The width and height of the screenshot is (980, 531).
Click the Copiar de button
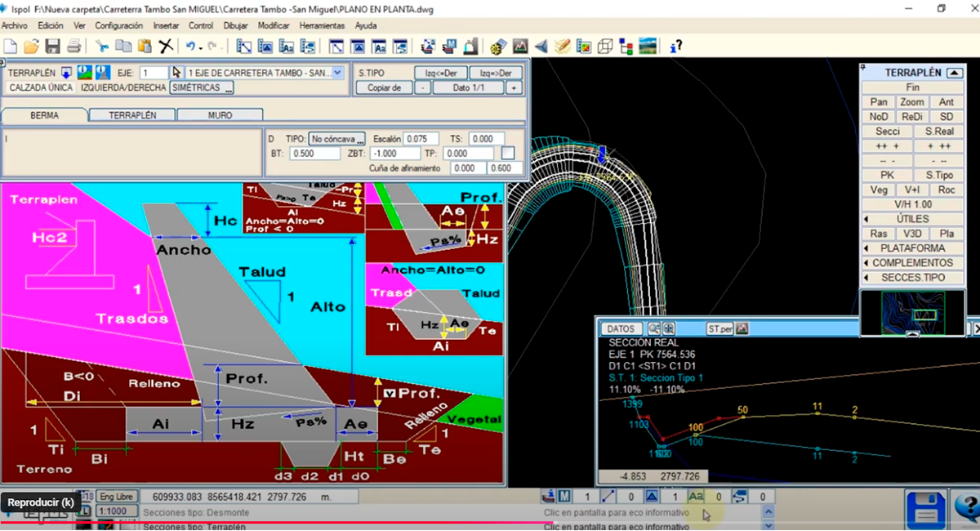coord(384,87)
